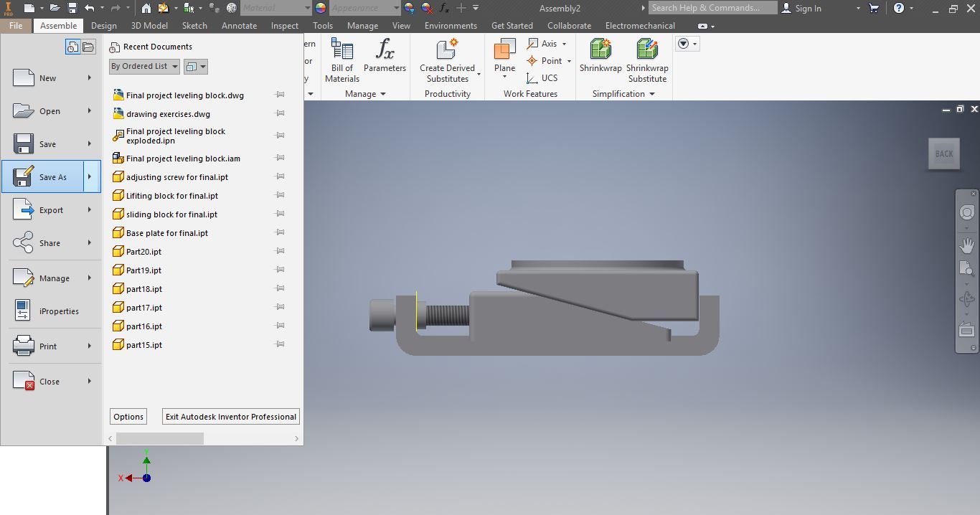Switch to the Inspect ribbon tab
980x515 pixels.
pyautogui.click(x=285, y=25)
